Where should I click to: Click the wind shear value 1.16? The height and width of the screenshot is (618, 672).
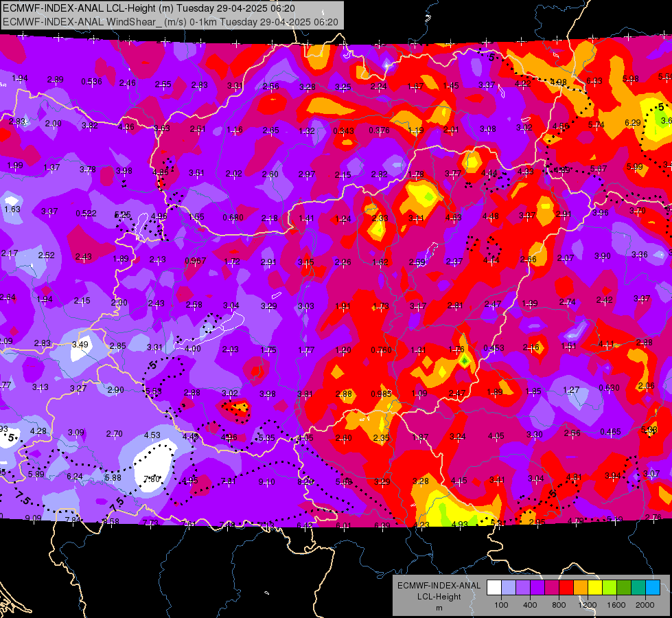235,130
